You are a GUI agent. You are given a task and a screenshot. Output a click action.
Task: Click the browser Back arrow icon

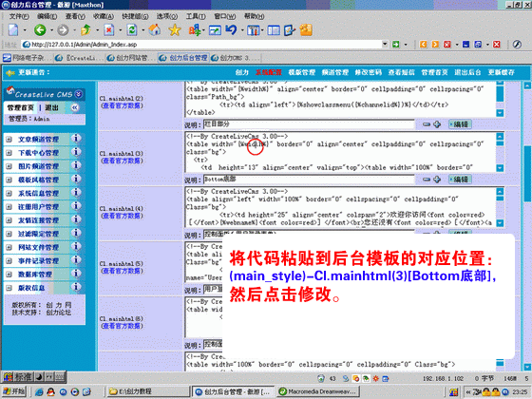tap(40, 30)
